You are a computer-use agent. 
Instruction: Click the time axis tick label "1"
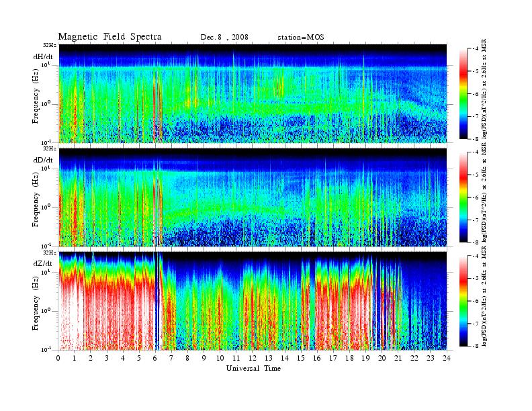tap(75, 358)
